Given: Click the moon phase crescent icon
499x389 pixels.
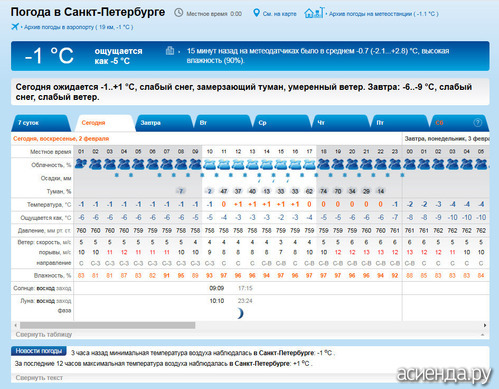Looking at the screenshot, I should (240, 313).
